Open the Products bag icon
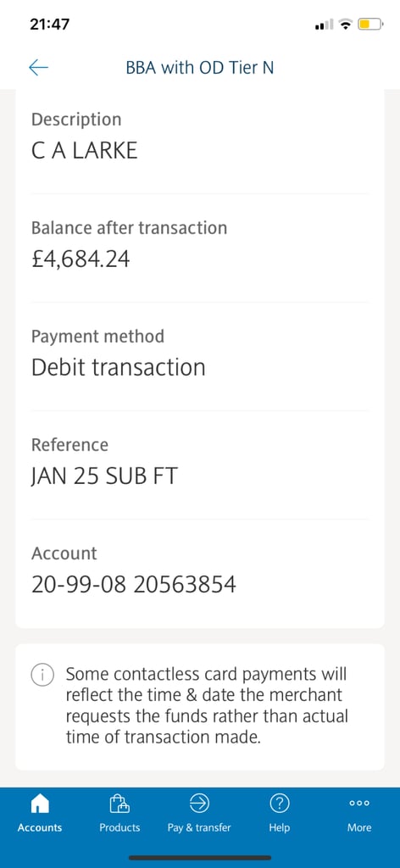Viewport: 400px width, 868px height. (119, 803)
